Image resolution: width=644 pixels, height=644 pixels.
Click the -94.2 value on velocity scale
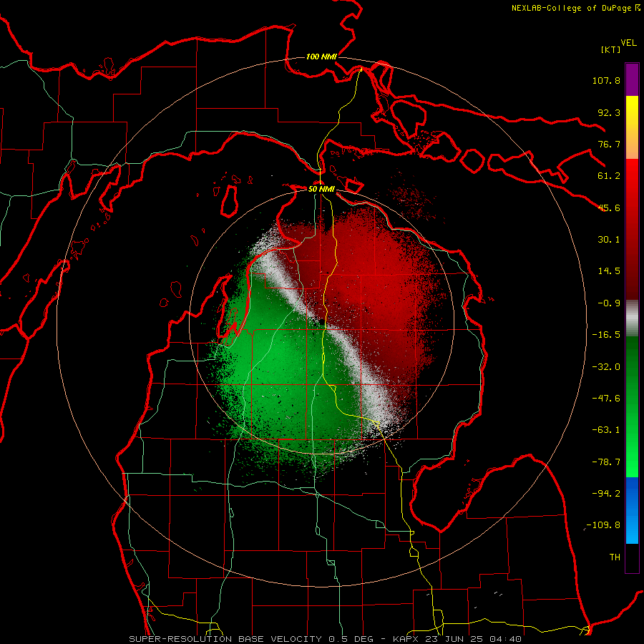tap(606, 494)
